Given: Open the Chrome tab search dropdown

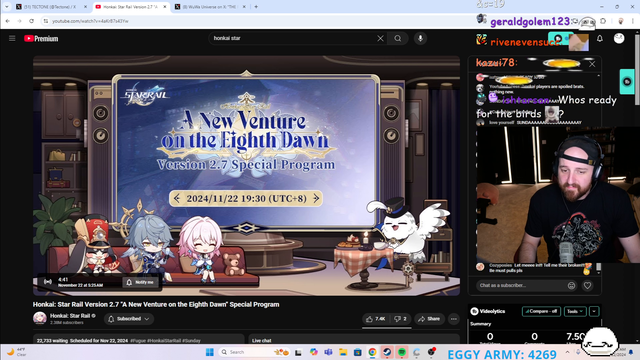Looking at the screenshot, I should pyautogui.click(x=7, y=7).
